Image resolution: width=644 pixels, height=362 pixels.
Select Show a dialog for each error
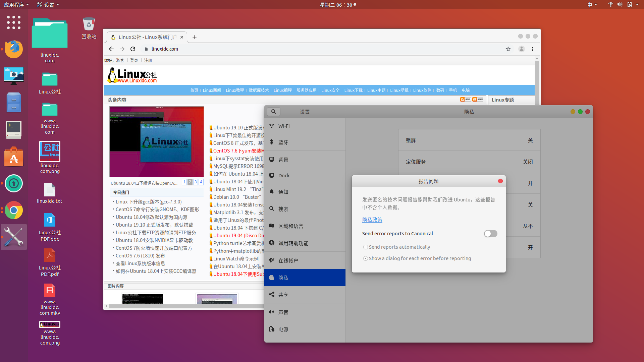click(417, 258)
